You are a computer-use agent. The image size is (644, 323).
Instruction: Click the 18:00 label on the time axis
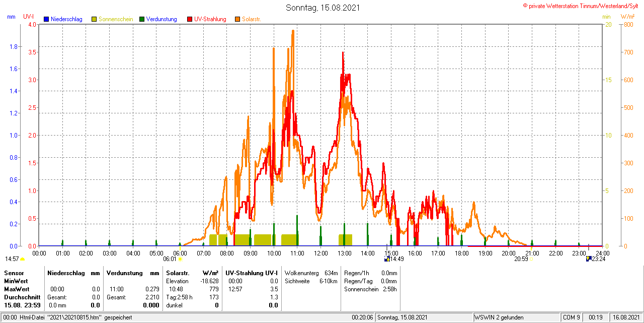pyautogui.click(x=461, y=253)
